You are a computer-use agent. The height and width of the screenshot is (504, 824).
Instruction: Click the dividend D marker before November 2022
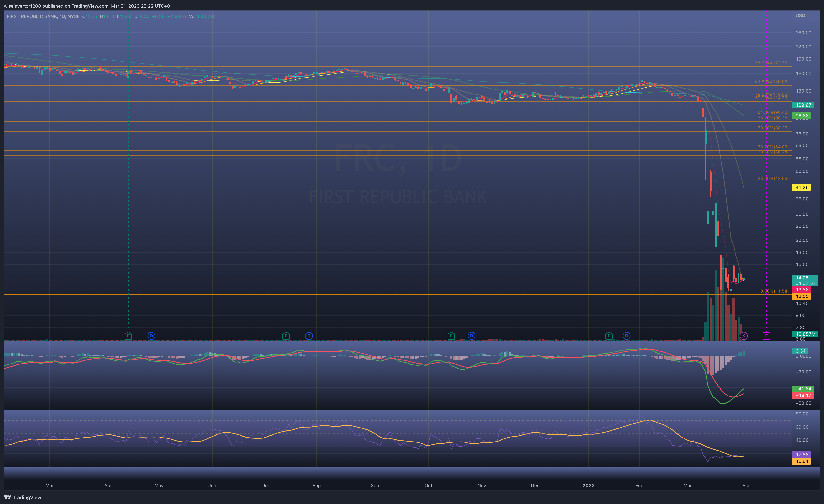[x=472, y=336]
